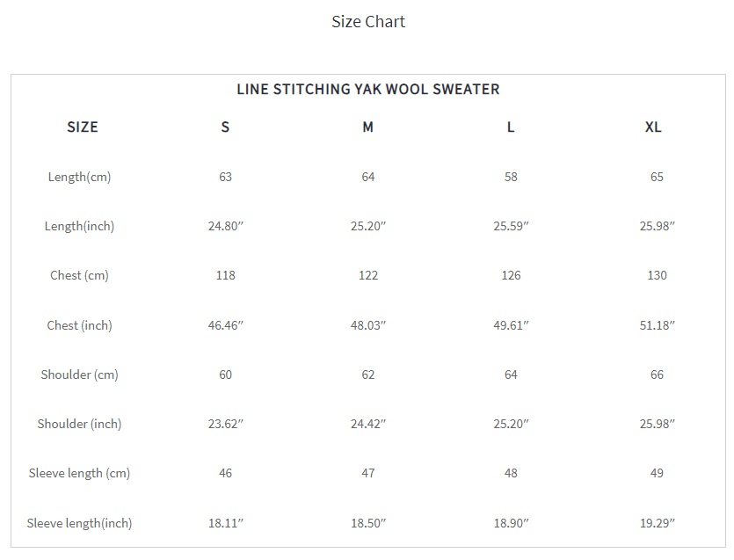Click the chest value 118 for size S
The image size is (734, 560).
(x=225, y=275)
